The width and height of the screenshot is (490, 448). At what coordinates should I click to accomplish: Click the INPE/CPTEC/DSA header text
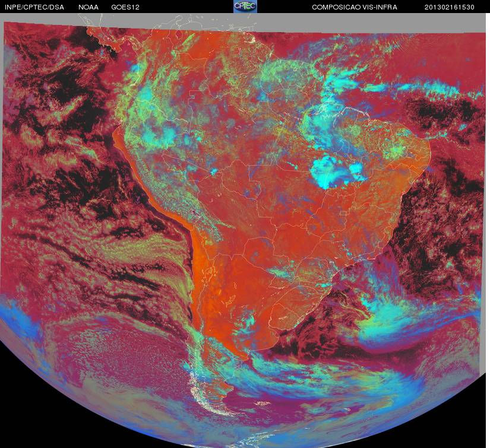[x=34, y=7]
